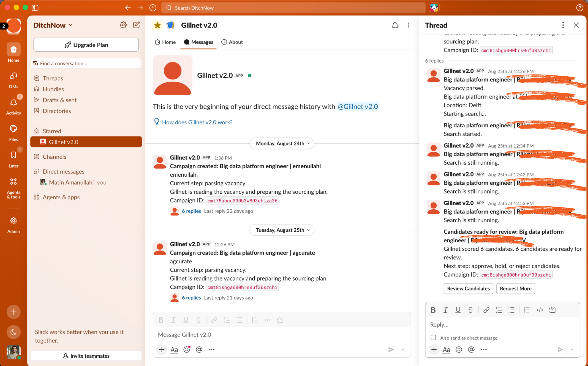Screen dimensions: 588x366
Task: Compose a new message with pencil icon
Action: (x=136, y=25)
